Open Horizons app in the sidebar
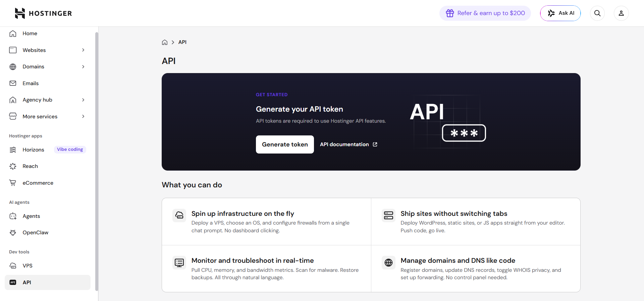Viewport: 644px width, 301px height. click(48, 149)
